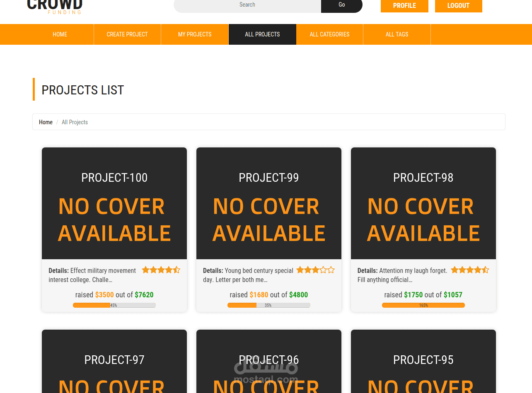Click the Go search button

[x=342, y=5]
